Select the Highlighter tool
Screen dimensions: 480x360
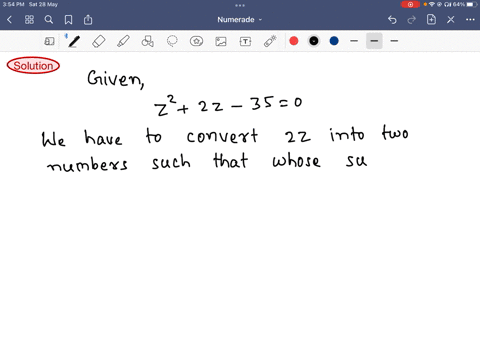point(123,41)
